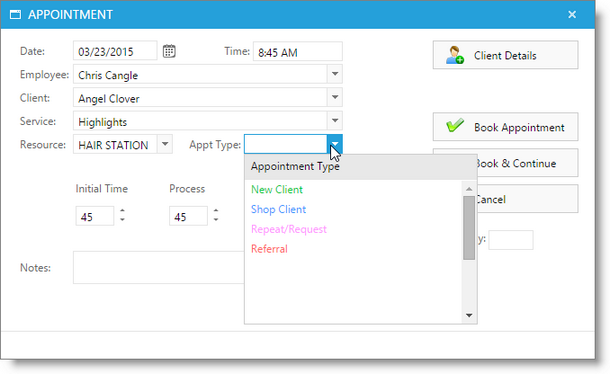This screenshot has width=610, height=374.
Task: Click the dropdown list scroll up arrow
Action: pos(469,189)
